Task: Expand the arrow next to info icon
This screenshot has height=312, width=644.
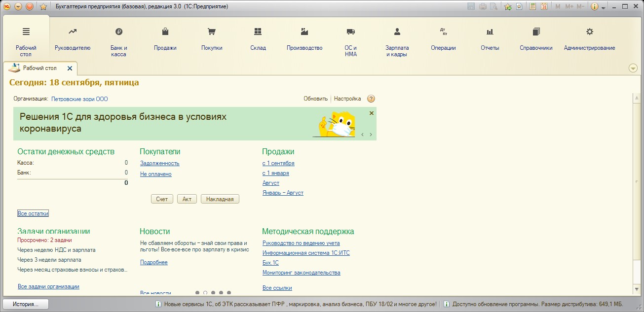Action: pyautogui.click(x=603, y=8)
